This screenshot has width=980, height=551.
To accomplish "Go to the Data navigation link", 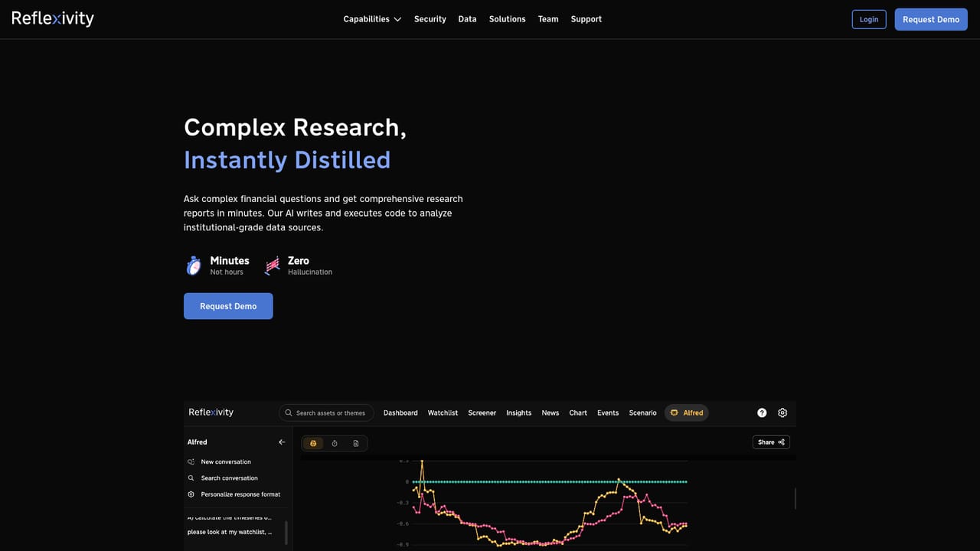I will [467, 19].
